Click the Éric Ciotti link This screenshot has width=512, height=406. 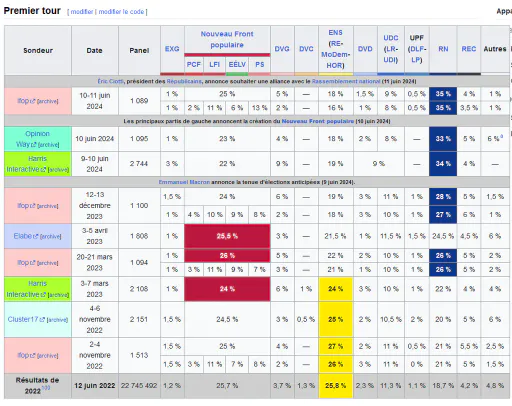[110, 81]
